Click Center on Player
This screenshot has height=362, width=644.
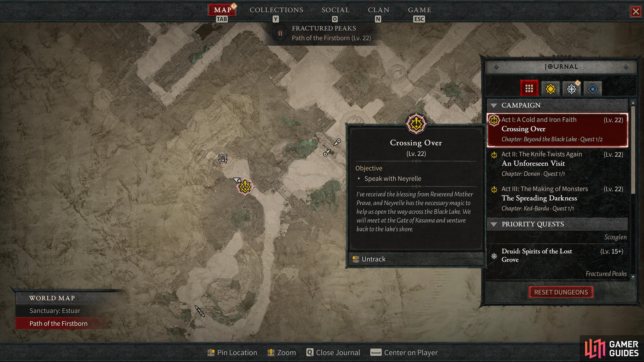tap(404, 352)
